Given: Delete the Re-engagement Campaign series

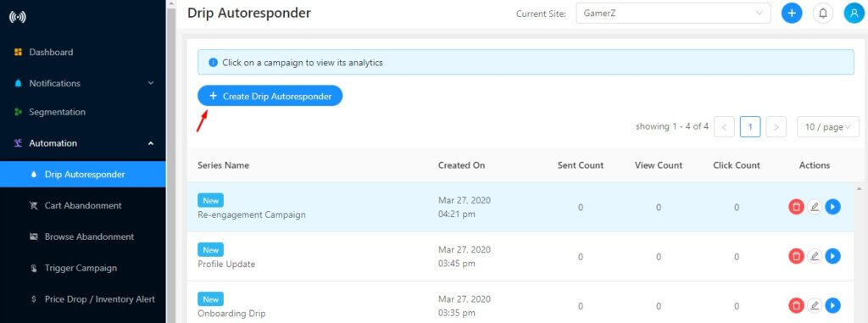Looking at the screenshot, I should pos(796,207).
